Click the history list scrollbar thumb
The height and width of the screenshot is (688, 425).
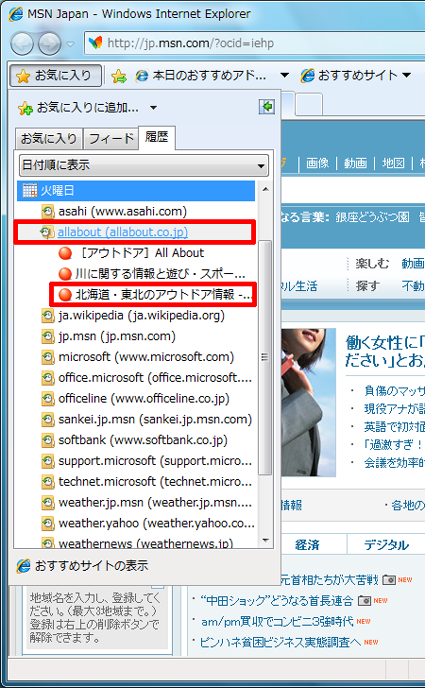[x=265, y=358]
